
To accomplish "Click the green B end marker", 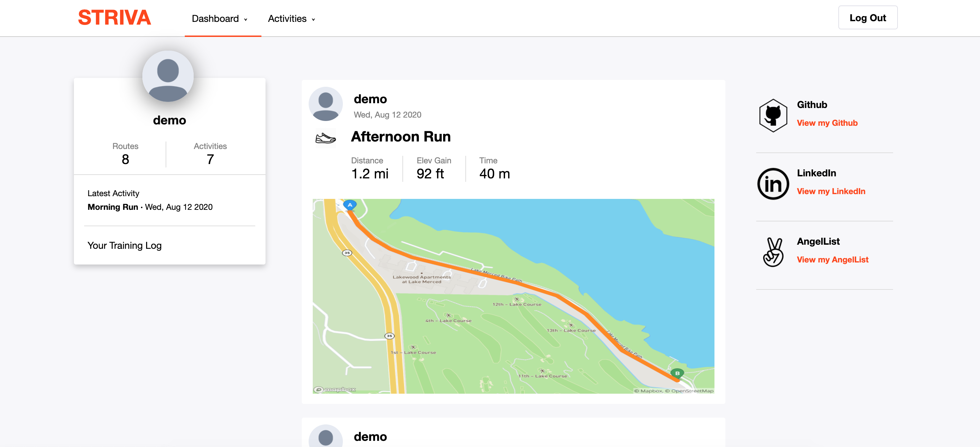I will pyautogui.click(x=677, y=373).
